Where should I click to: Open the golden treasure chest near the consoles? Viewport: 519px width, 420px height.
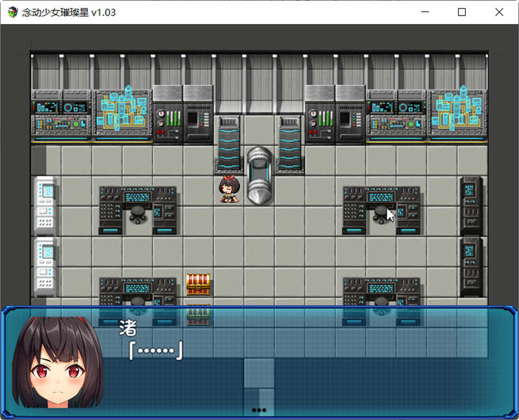[197, 284]
